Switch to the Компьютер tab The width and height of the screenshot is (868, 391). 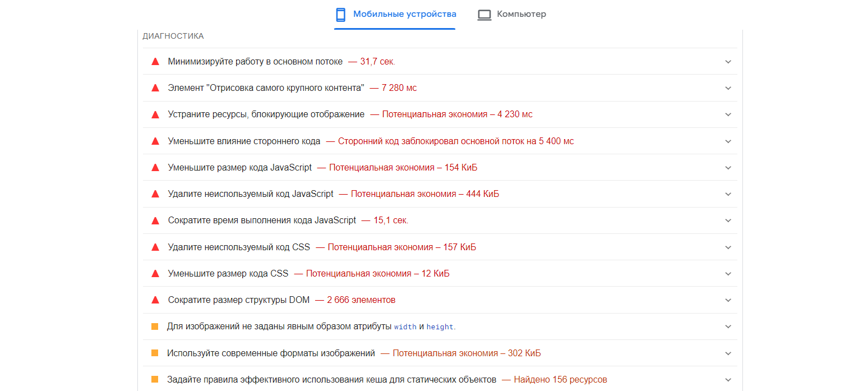tap(511, 14)
